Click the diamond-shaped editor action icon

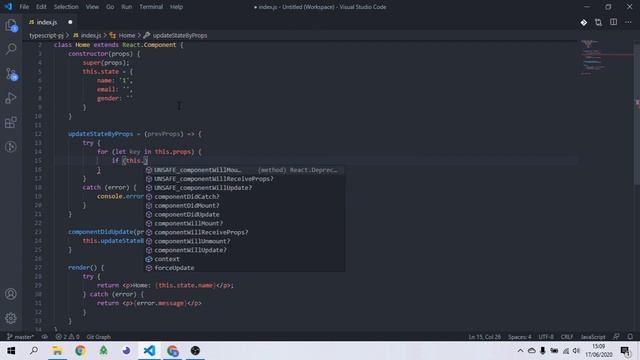[x=584, y=22]
